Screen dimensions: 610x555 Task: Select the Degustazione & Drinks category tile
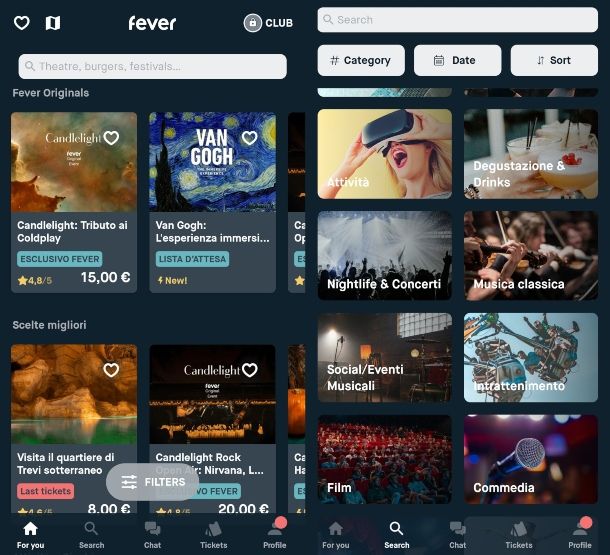tap(531, 154)
